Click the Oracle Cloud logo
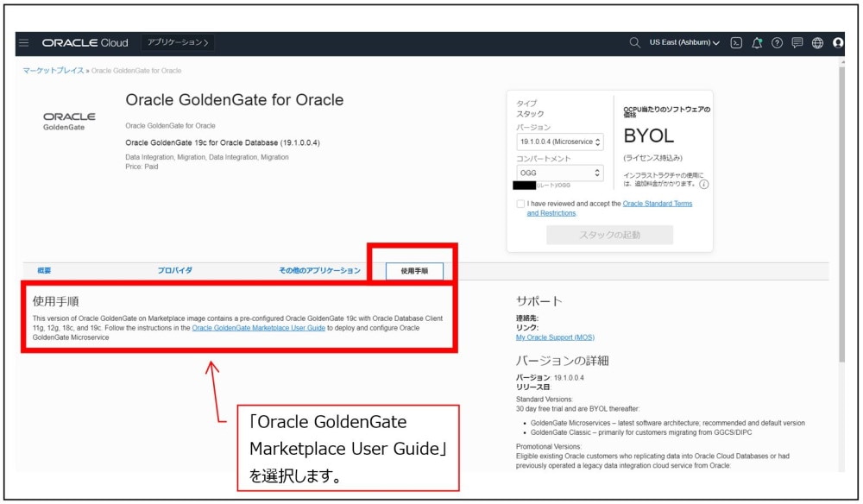The image size is (863, 504). 85,43
